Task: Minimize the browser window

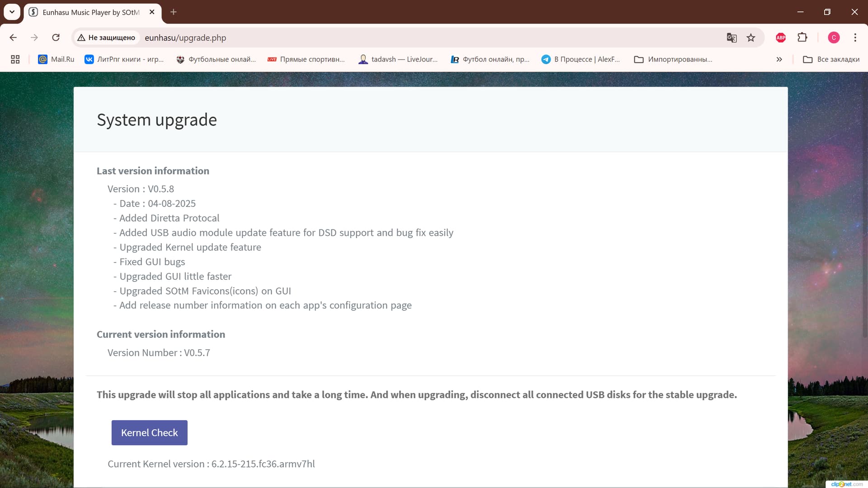Action: point(800,12)
